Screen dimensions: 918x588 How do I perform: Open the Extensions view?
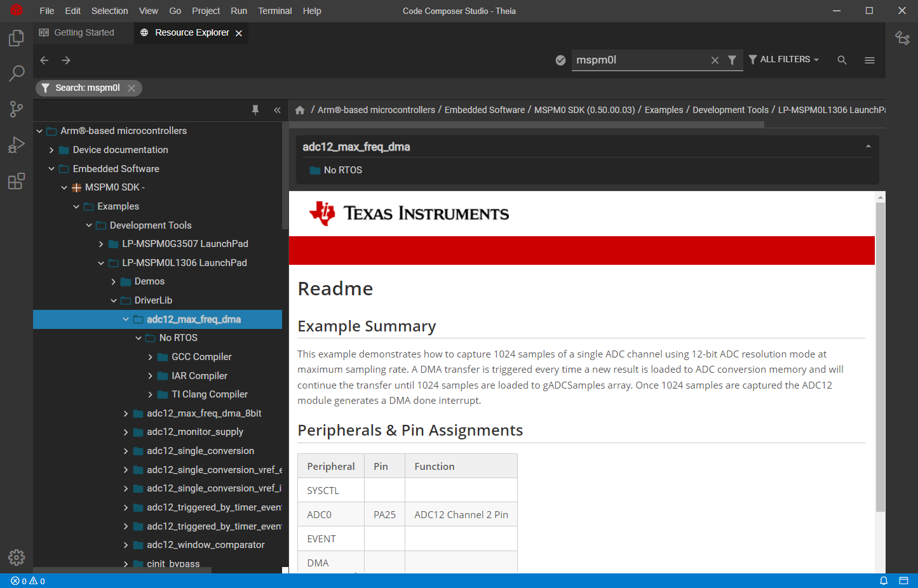tap(17, 182)
